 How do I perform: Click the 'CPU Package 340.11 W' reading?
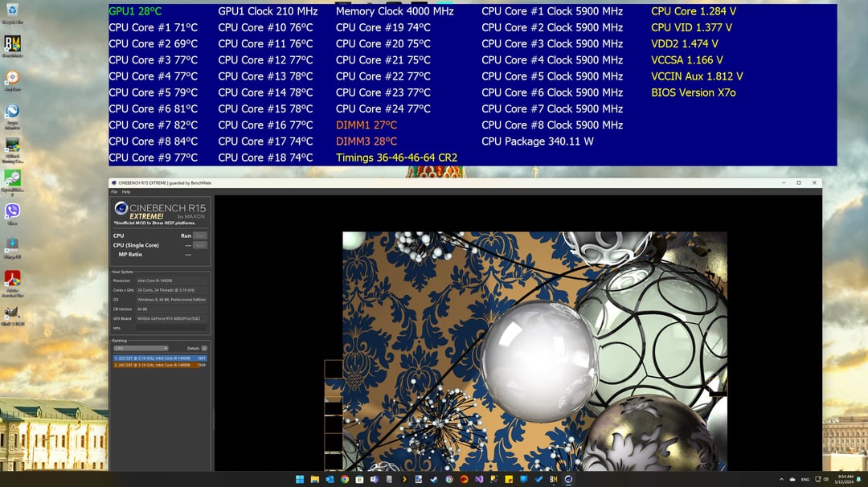[x=538, y=141]
